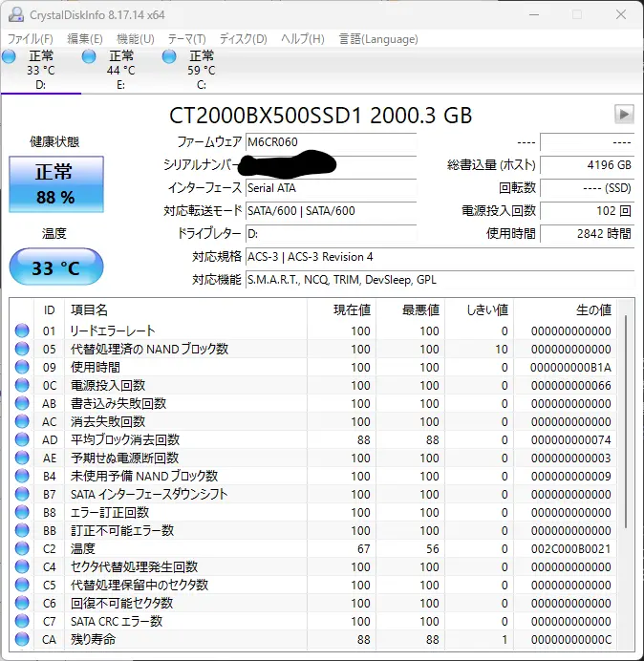The image size is (644, 661).
Task: Click the status icon for ID 09 row
Action: (22, 367)
